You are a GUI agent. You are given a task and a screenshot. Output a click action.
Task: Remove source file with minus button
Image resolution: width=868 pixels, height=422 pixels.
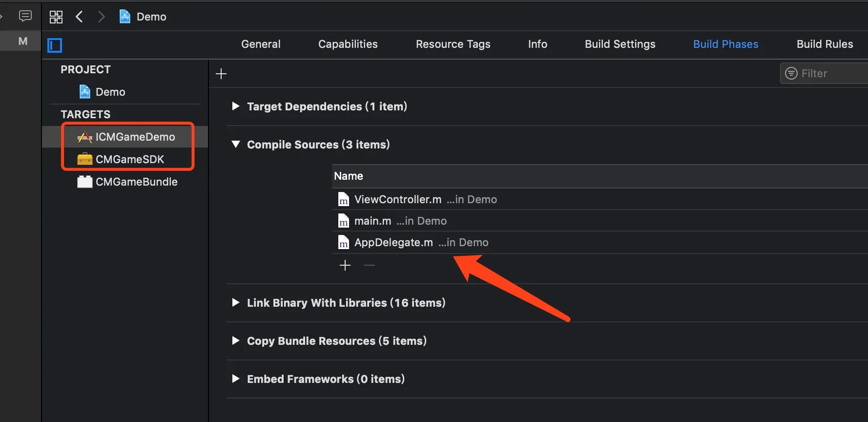pyautogui.click(x=370, y=265)
